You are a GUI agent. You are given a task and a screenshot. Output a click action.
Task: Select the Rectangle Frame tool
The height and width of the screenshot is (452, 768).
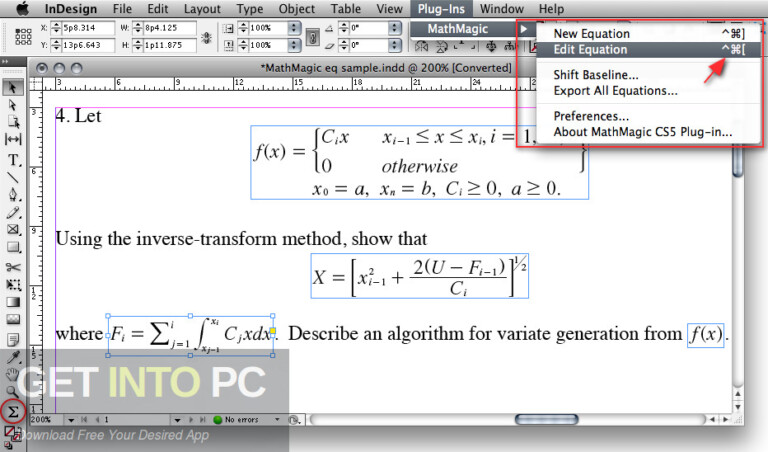point(13,230)
